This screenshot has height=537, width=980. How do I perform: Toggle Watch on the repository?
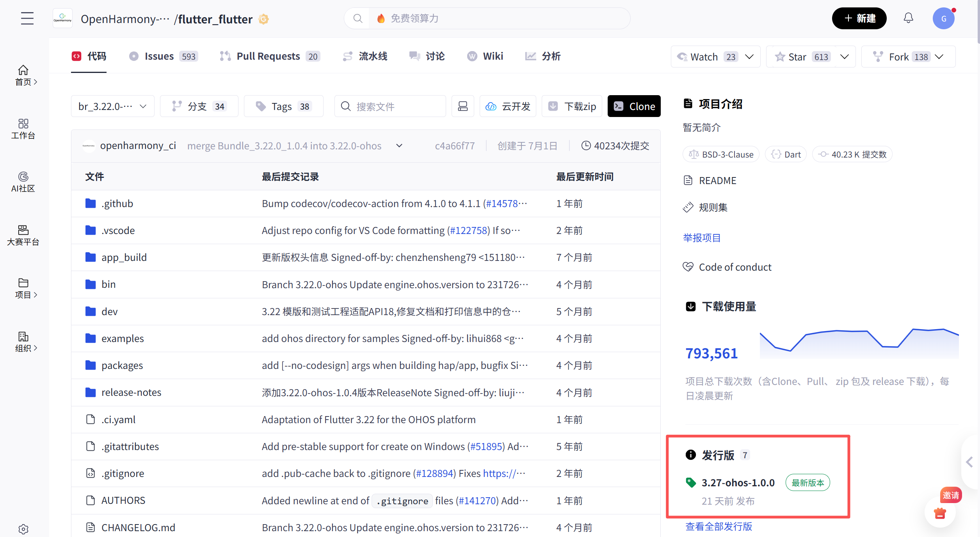[x=704, y=57]
